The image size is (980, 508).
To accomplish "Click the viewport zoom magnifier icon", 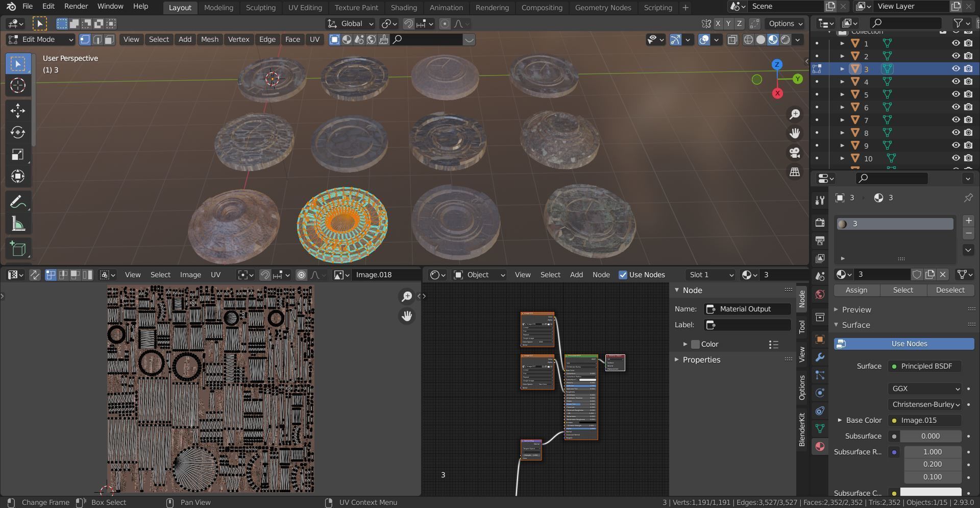I will coord(795,114).
